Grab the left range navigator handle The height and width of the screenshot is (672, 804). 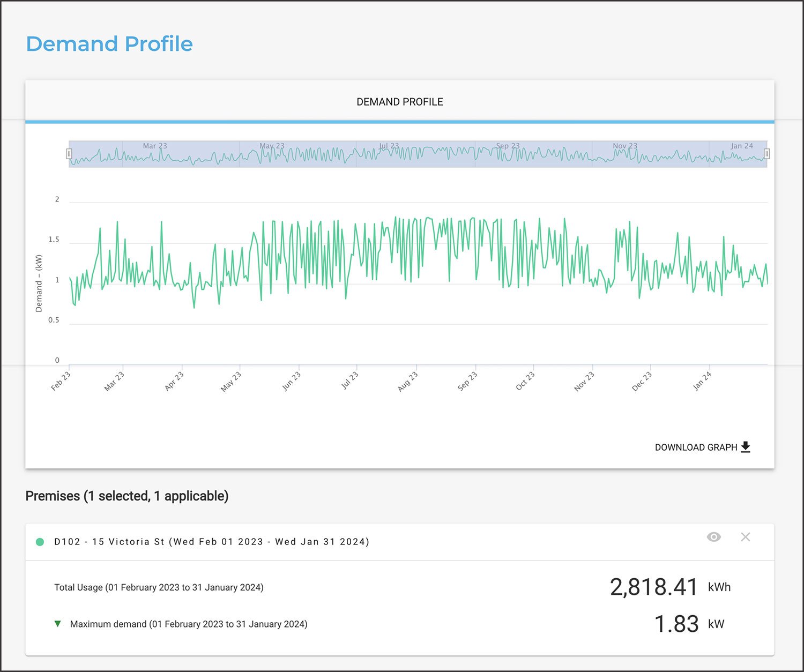[x=69, y=154]
